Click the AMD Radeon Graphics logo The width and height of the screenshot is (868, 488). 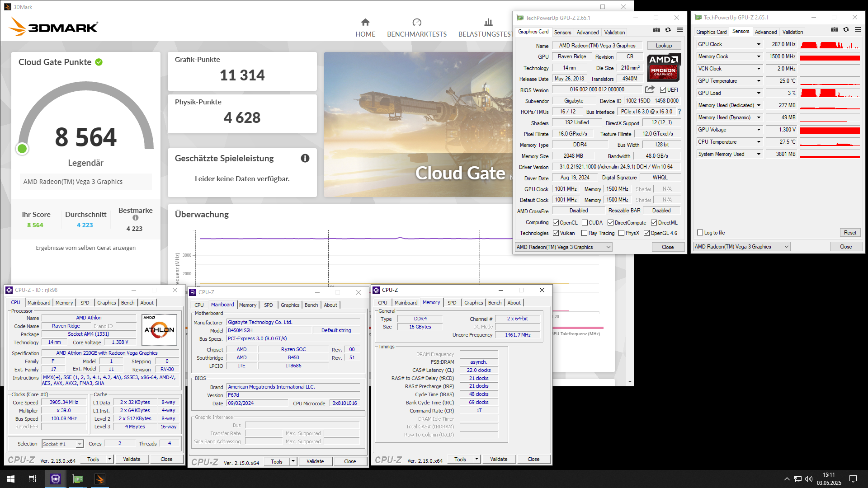point(663,67)
